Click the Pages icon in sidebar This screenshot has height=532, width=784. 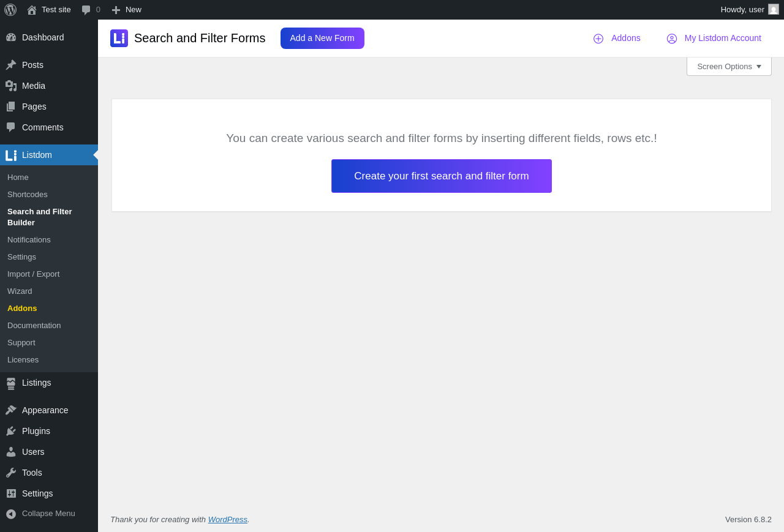click(11, 107)
